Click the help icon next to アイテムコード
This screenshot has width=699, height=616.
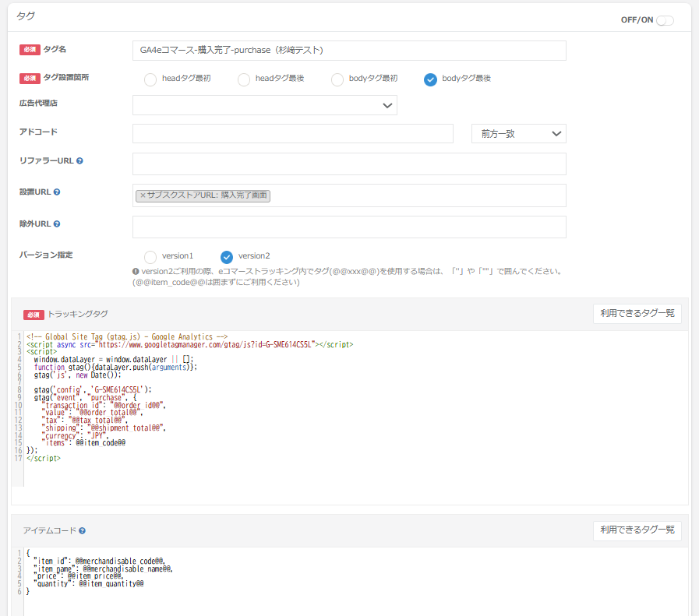(x=82, y=530)
